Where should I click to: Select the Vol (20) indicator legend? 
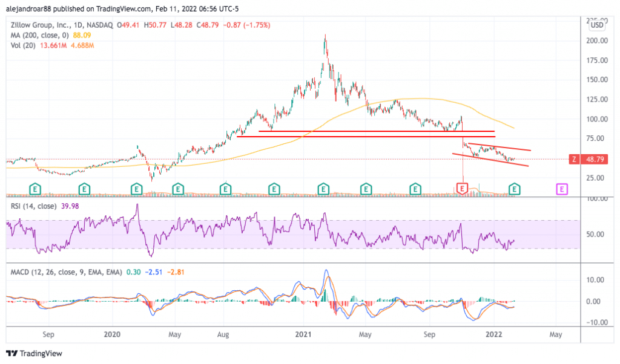point(23,45)
